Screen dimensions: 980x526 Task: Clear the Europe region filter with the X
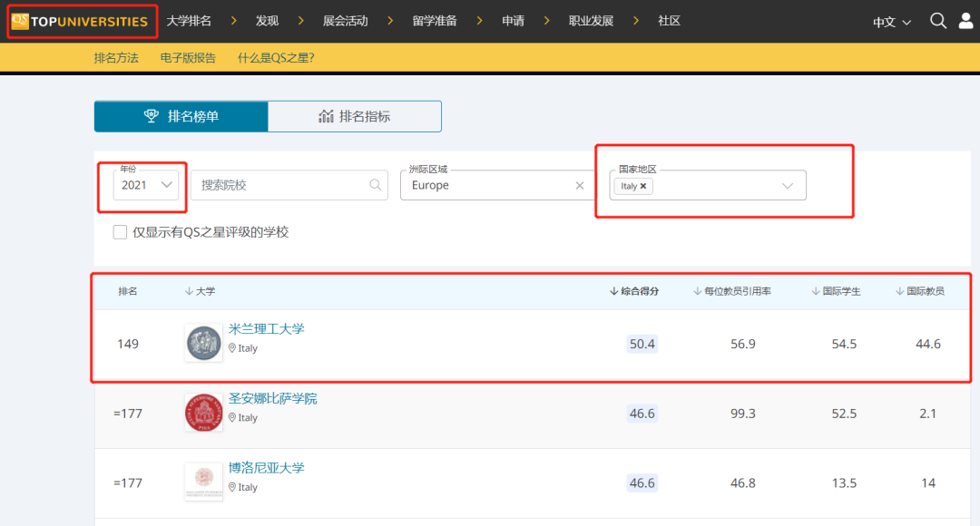pos(579,186)
